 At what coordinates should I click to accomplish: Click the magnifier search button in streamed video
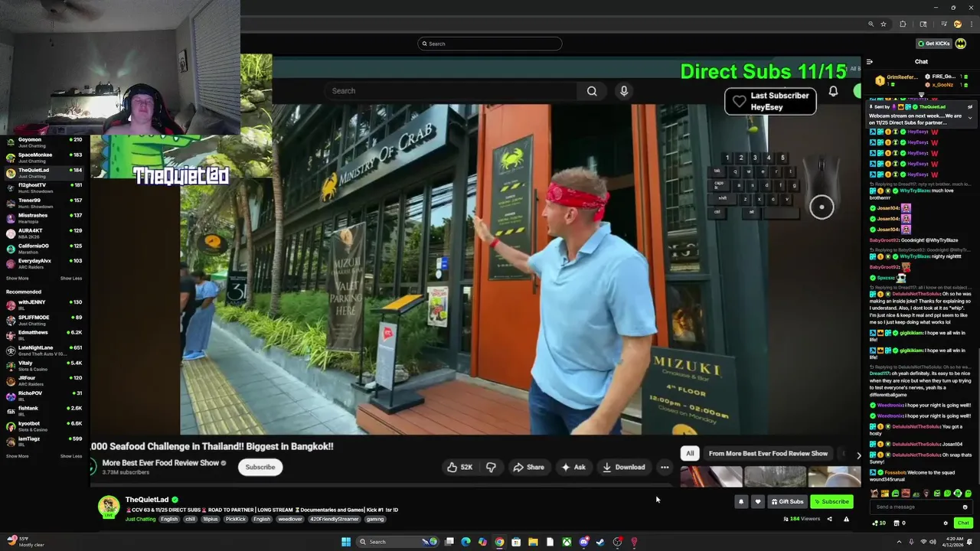pos(592,91)
